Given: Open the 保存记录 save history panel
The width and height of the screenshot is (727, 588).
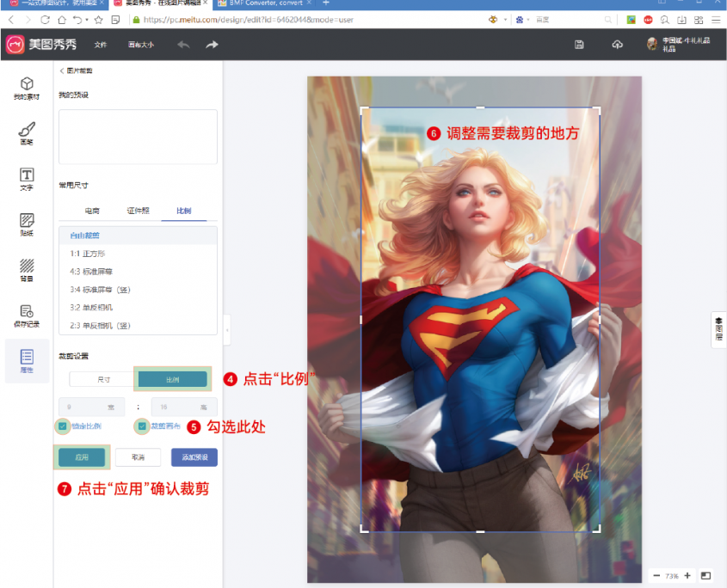Looking at the screenshot, I should point(27,315).
